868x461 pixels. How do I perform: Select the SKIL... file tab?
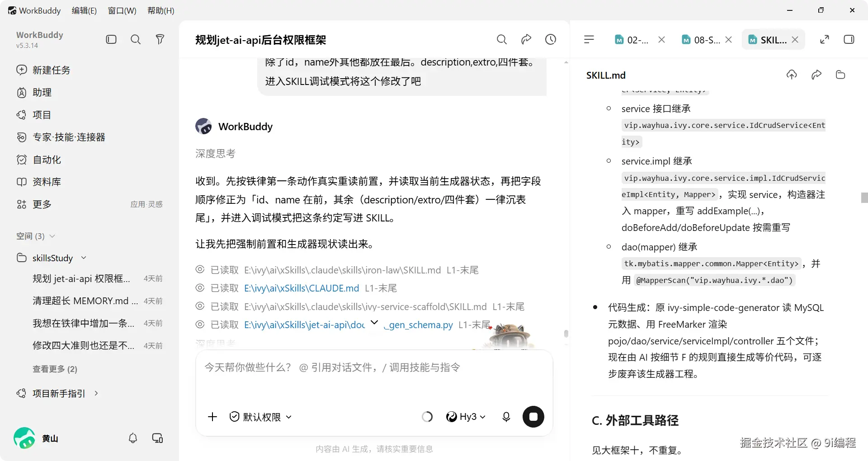click(767, 40)
